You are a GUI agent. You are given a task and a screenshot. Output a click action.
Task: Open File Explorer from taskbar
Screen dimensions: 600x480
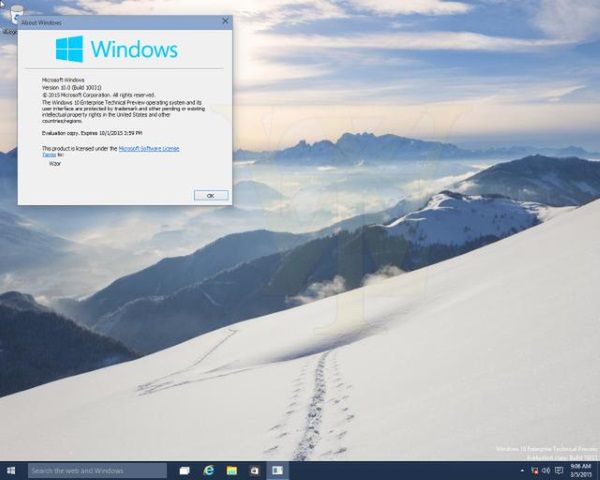tap(232, 470)
